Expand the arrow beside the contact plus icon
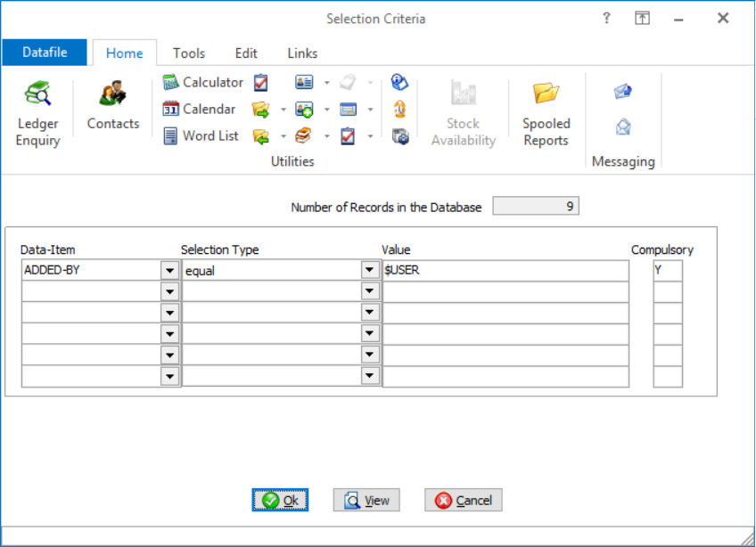 (x=326, y=110)
